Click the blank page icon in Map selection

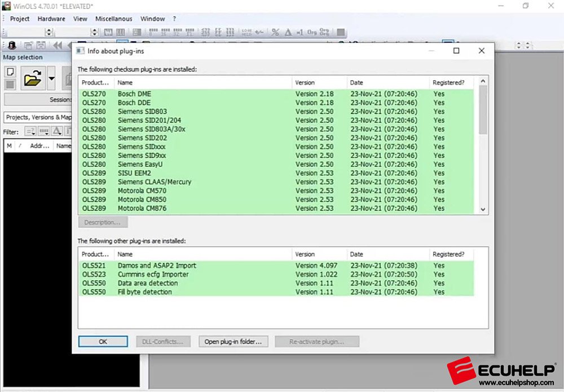[x=10, y=72]
